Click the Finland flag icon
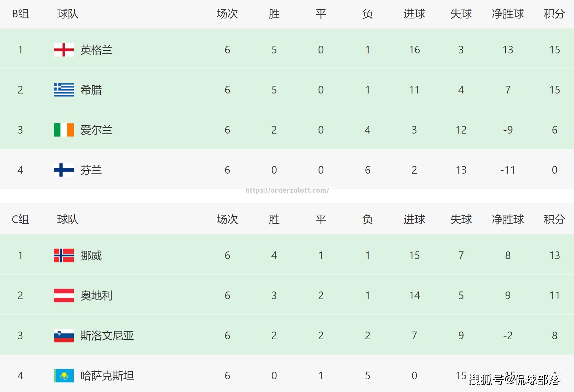The image size is (574, 392). 63,170
